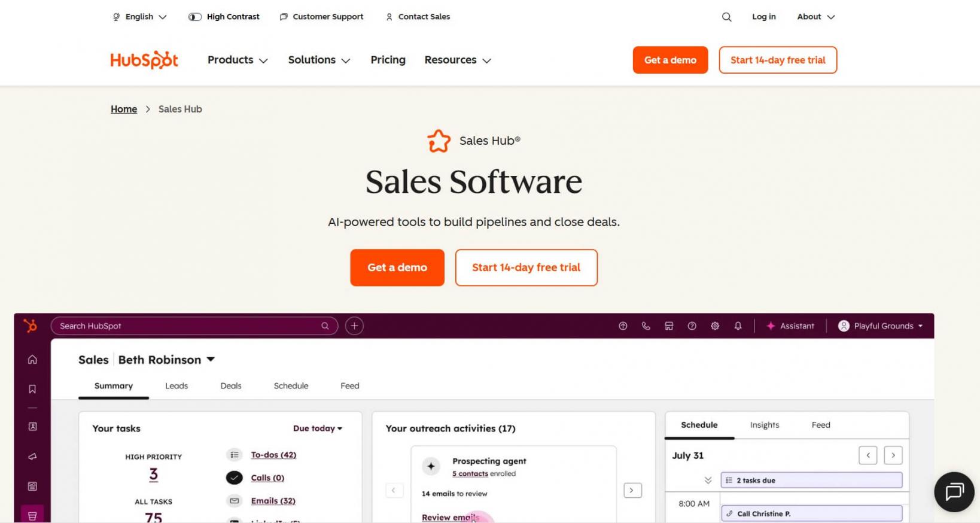Expand the Products menu

pyautogui.click(x=238, y=60)
